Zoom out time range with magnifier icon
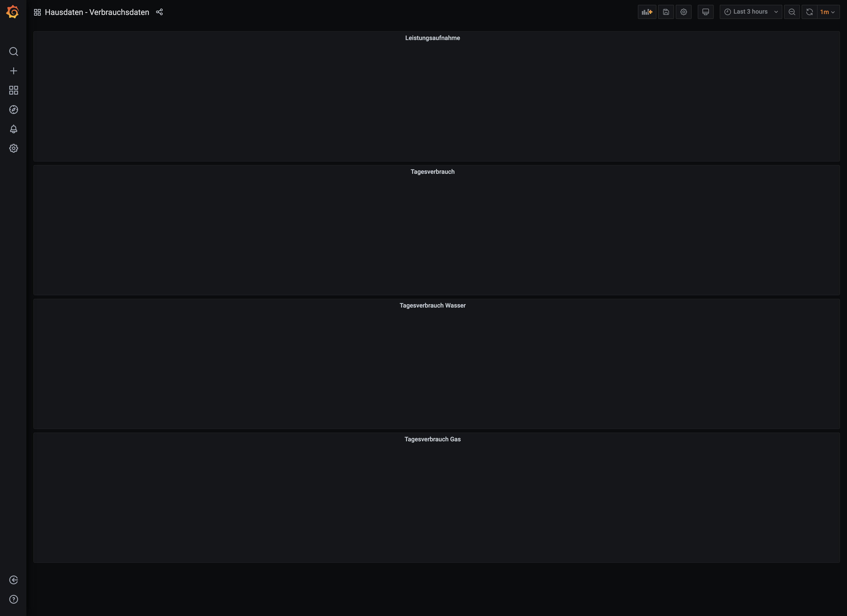Image resolution: width=847 pixels, height=616 pixels. point(792,12)
